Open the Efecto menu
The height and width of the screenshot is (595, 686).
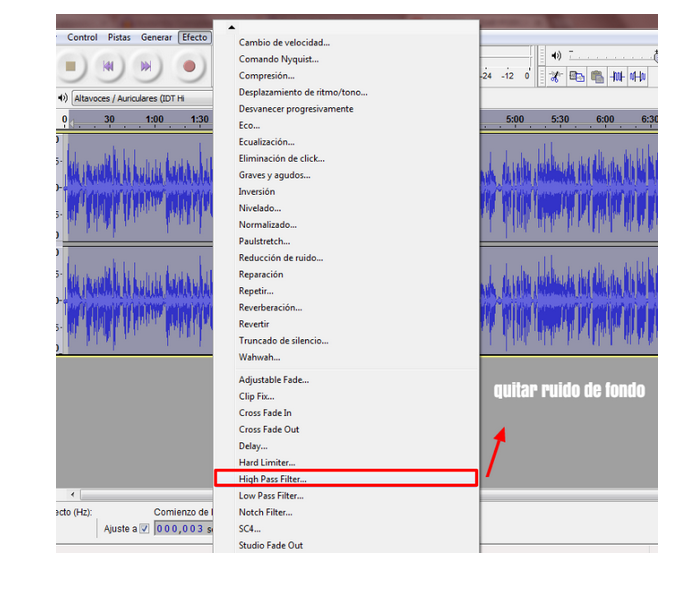coord(194,37)
